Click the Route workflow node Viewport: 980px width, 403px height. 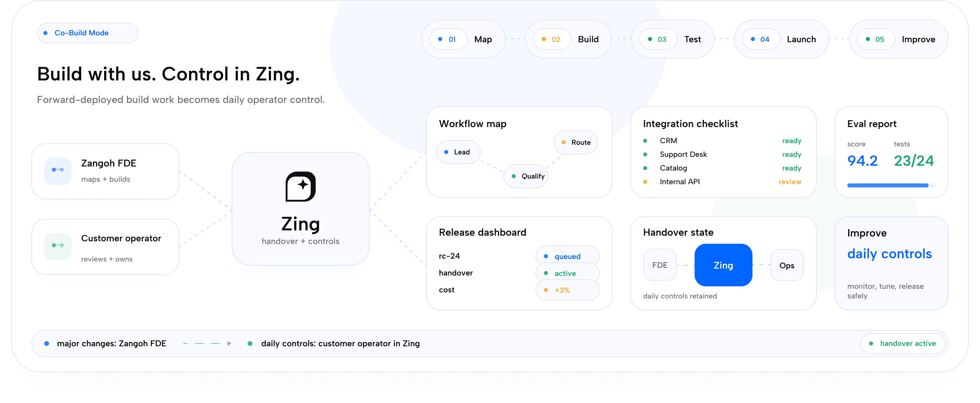click(x=576, y=142)
